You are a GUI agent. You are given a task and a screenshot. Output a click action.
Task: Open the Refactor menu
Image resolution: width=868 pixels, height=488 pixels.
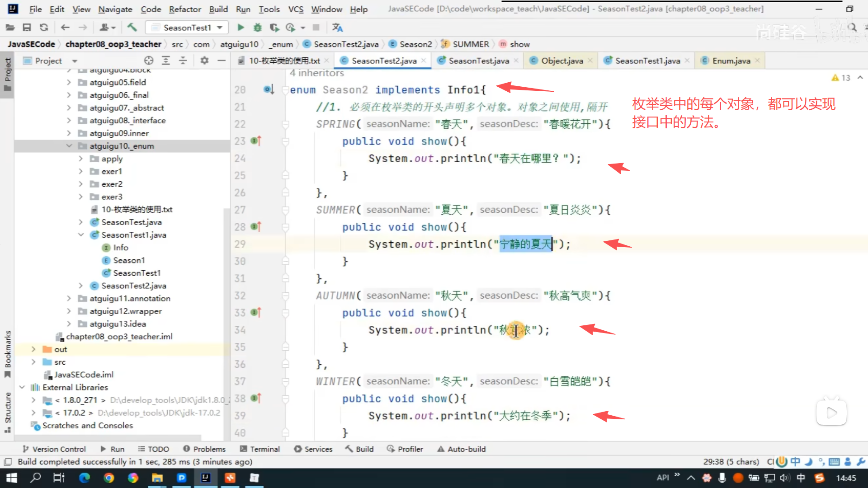pos(184,9)
